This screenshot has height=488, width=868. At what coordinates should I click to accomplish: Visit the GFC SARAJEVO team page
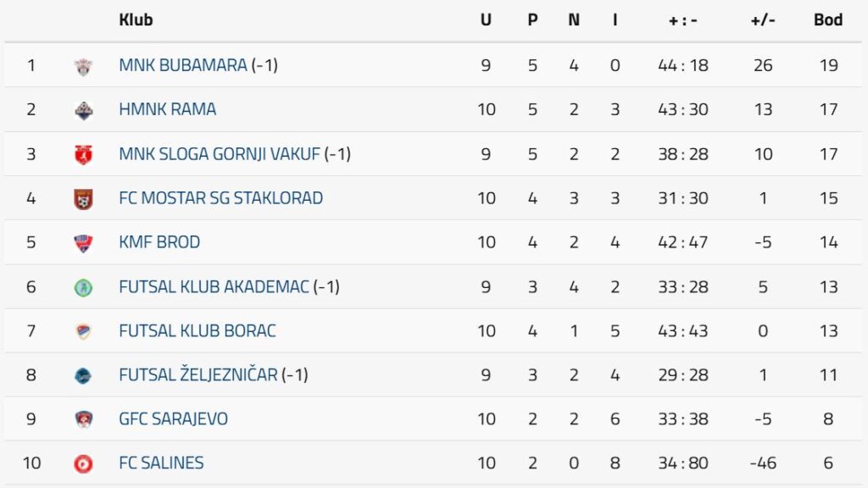point(174,419)
